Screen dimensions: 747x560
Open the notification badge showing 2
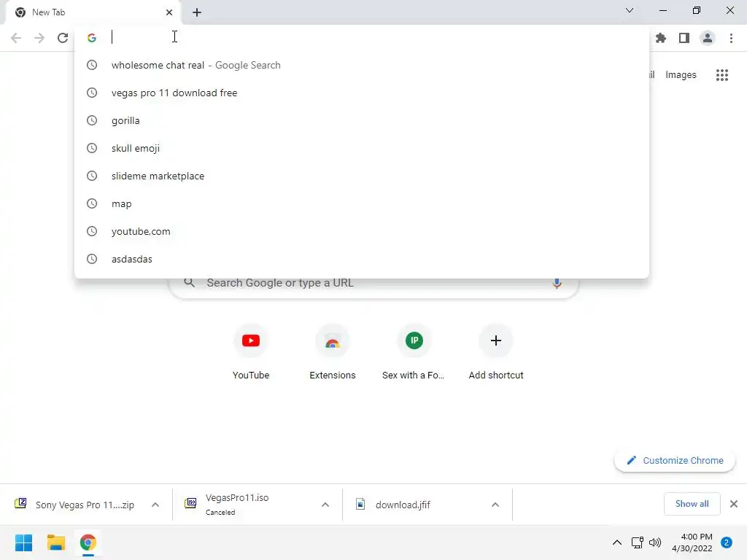[x=727, y=542]
